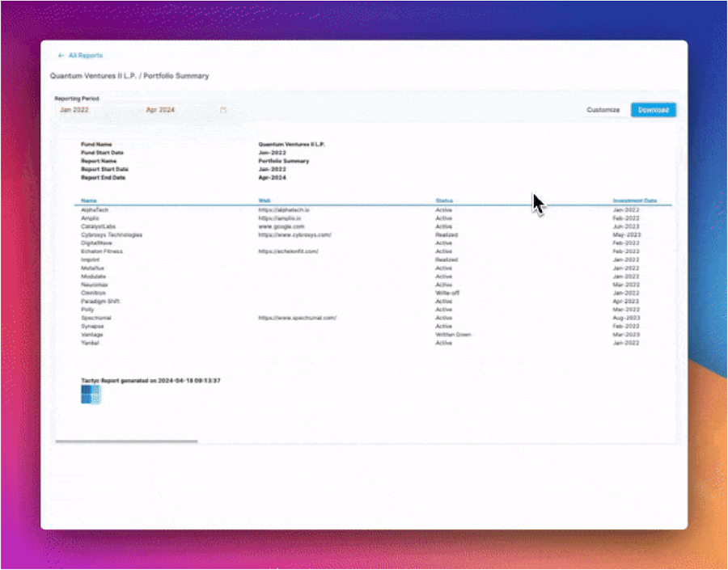The image size is (728, 570).
Task: Click the Tactyc logo below the report
Action: pyautogui.click(x=91, y=395)
